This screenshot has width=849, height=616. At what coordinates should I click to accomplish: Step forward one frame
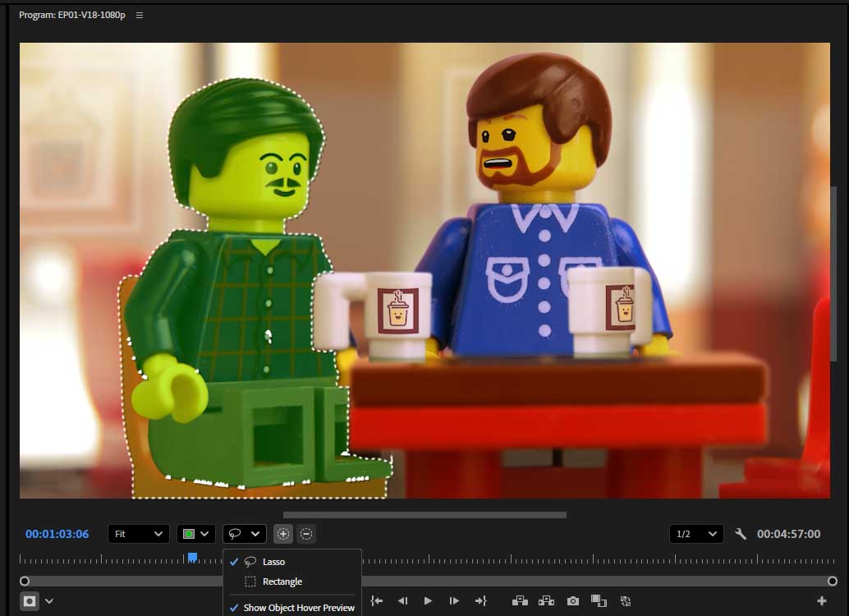[x=454, y=601]
